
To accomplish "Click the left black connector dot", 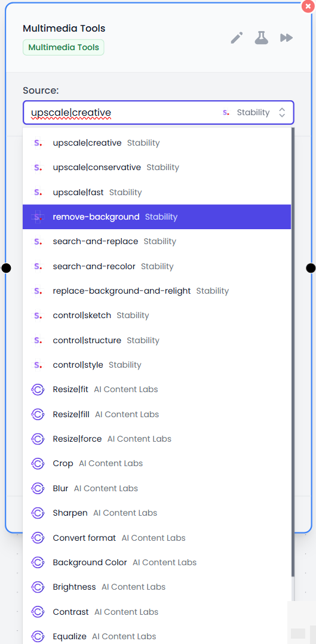I will [x=6, y=268].
